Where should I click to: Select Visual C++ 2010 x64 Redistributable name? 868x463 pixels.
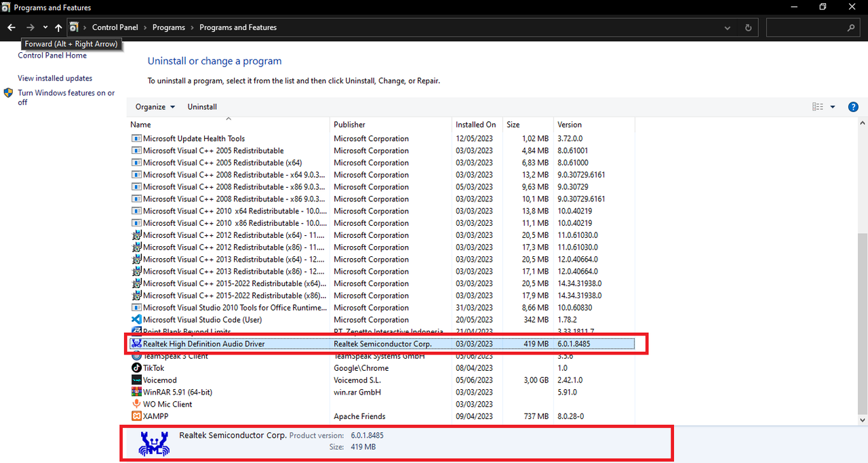click(235, 212)
